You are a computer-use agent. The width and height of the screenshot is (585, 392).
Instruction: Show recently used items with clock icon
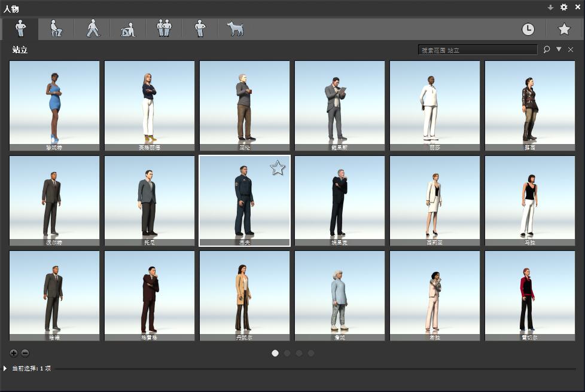click(x=528, y=29)
